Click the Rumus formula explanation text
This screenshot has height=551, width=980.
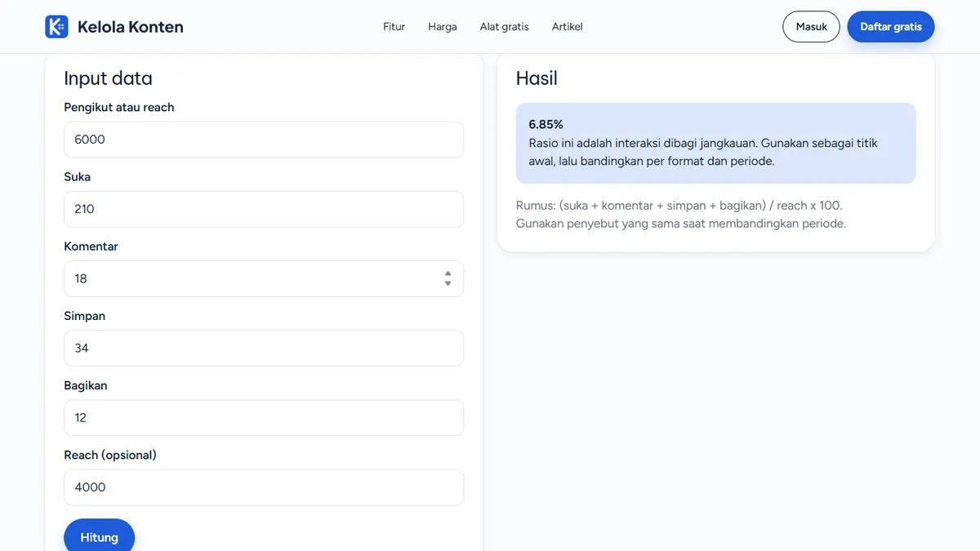pyautogui.click(x=681, y=214)
